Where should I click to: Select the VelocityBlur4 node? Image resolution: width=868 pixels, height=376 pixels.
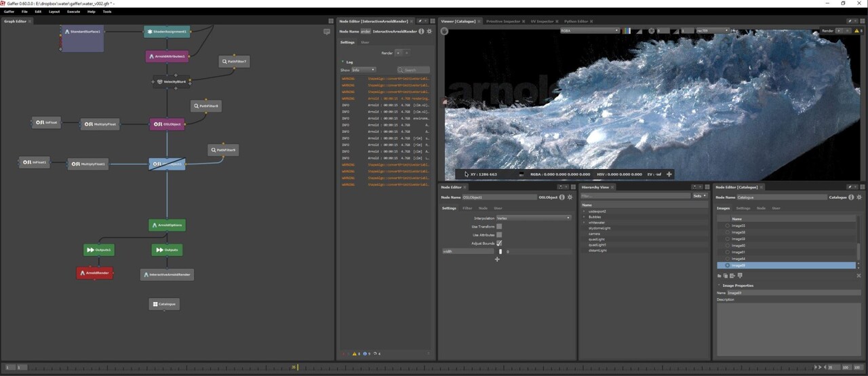click(171, 81)
